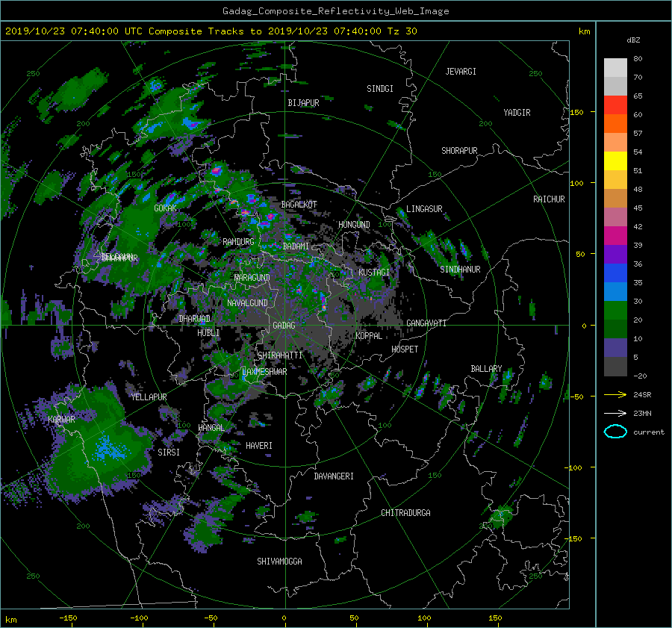Image resolution: width=672 pixels, height=628 pixels.
Task: Click the GANGAVATI city label
Action: [x=426, y=323]
